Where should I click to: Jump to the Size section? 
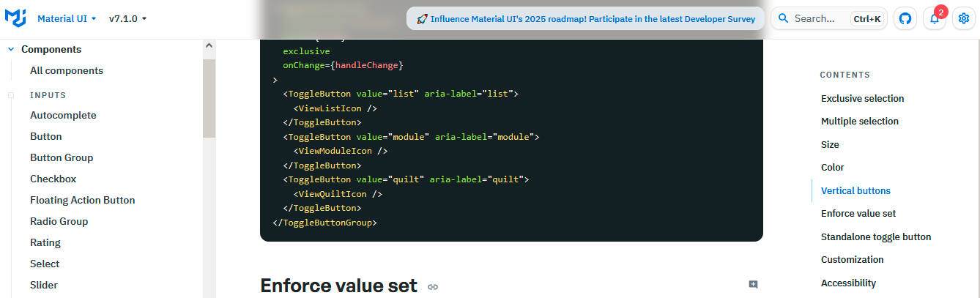tap(830, 144)
